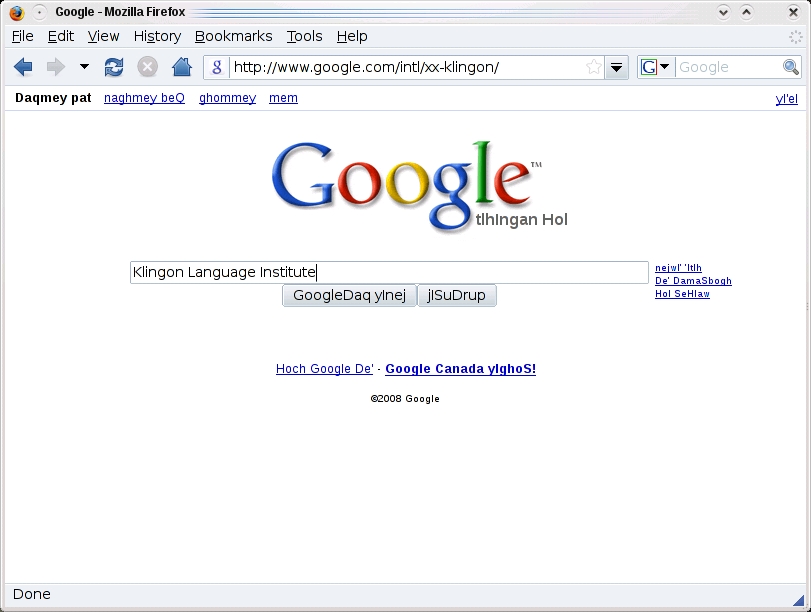Screen dimensions: 811x612
Task: Click the Back arrow navigation button
Action: coord(23,67)
